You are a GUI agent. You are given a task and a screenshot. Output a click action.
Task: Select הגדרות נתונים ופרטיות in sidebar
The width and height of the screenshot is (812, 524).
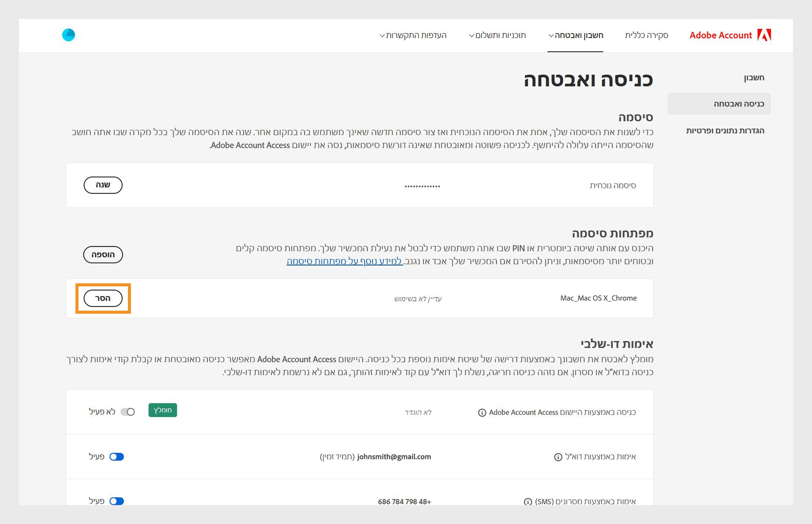pyautogui.click(x=725, y=130)
